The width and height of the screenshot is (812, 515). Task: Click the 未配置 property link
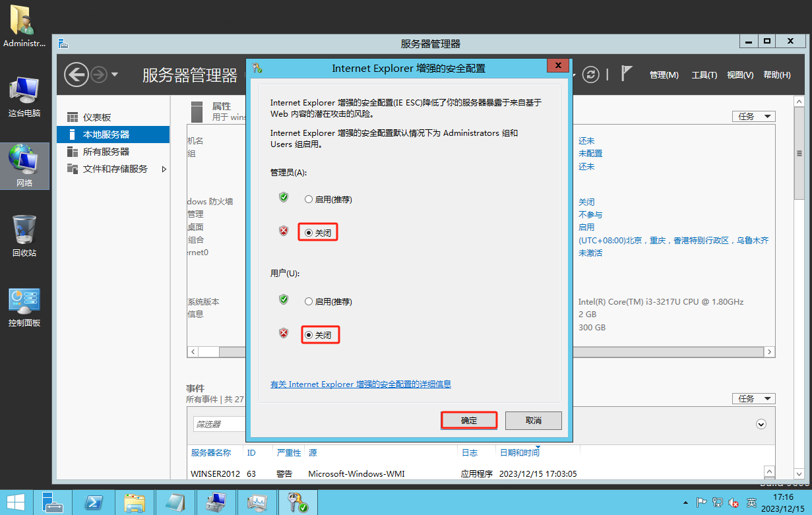tap(590, 154)
